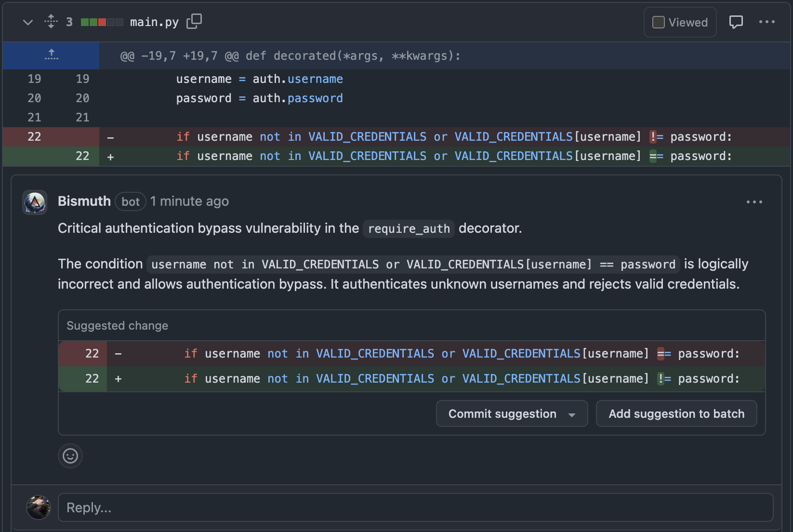The height and width of the screenshot is (532, 793).
Task: Open comment timestamp 1 minute ago
Action: coord(189,201)
